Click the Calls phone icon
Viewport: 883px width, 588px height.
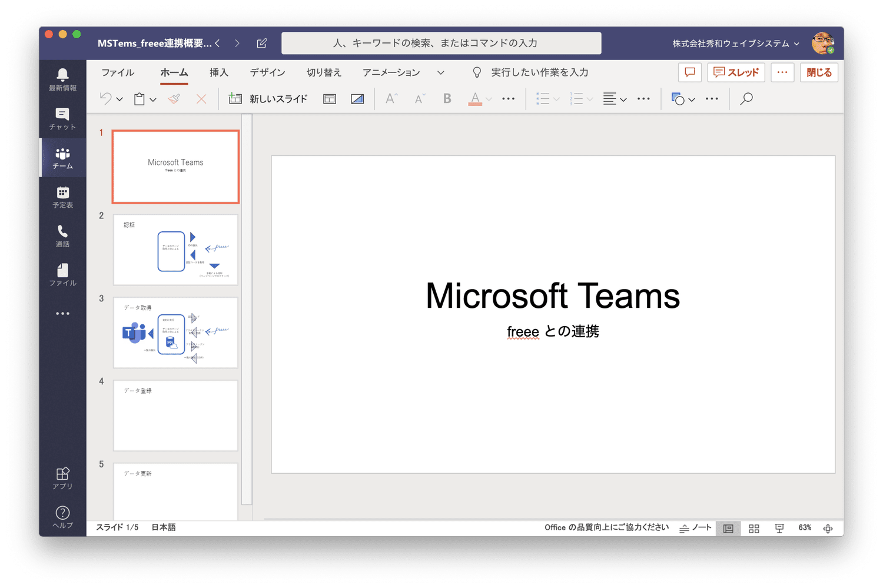point(62,235)
